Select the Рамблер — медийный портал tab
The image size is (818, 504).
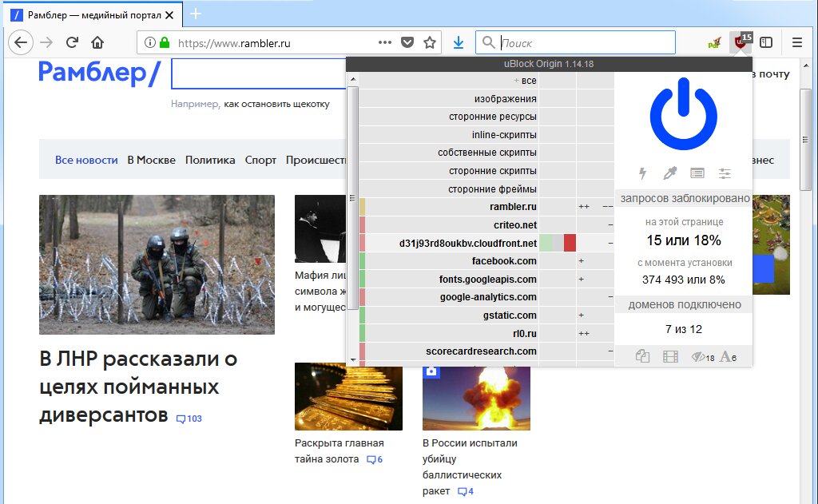(93, 14)
